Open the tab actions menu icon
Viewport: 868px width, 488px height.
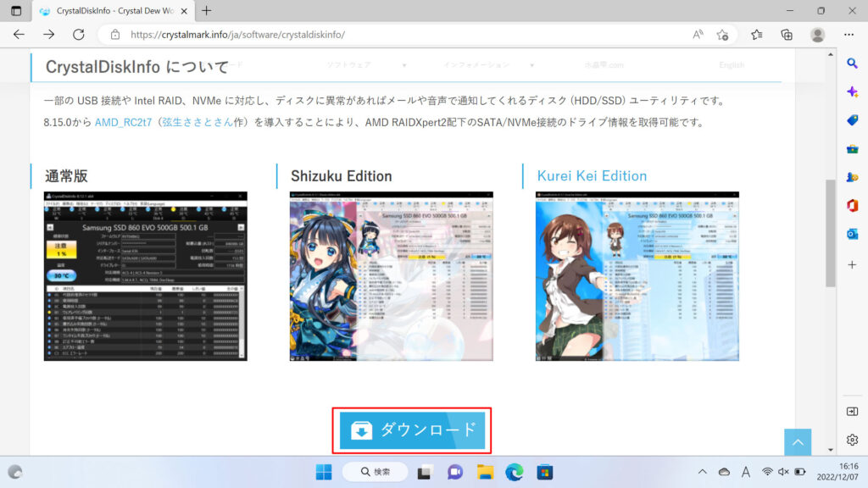pos(15,10)
